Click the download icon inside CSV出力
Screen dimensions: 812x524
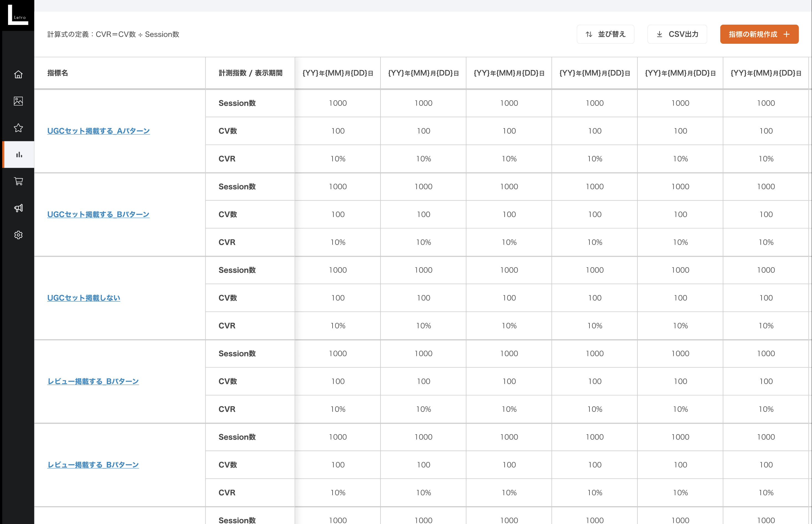tap(660, 34)
